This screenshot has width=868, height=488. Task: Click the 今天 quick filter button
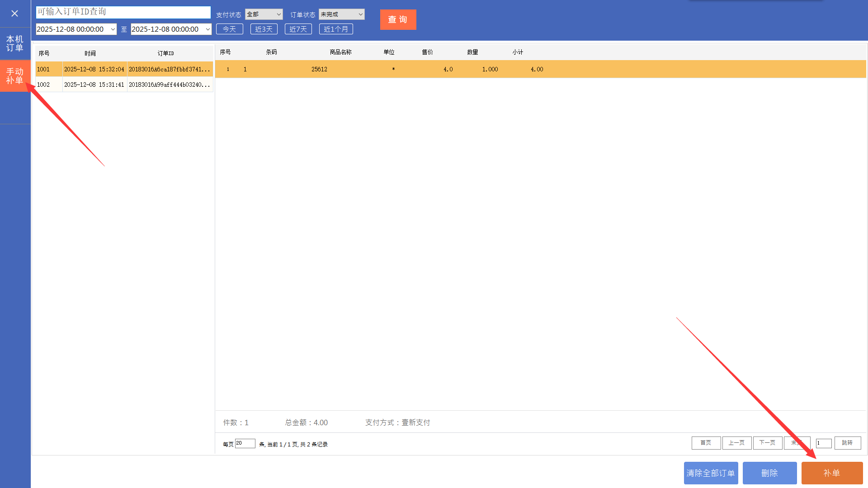[229, 29]
